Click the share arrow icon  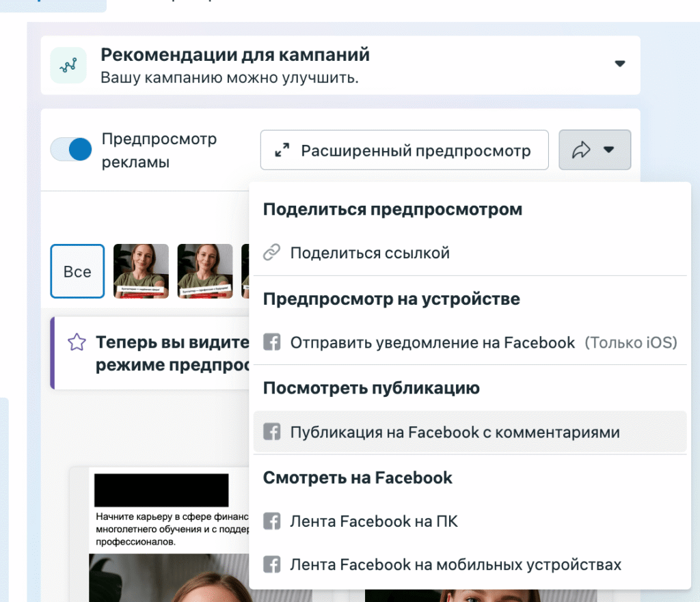click(x=580, y=150)
